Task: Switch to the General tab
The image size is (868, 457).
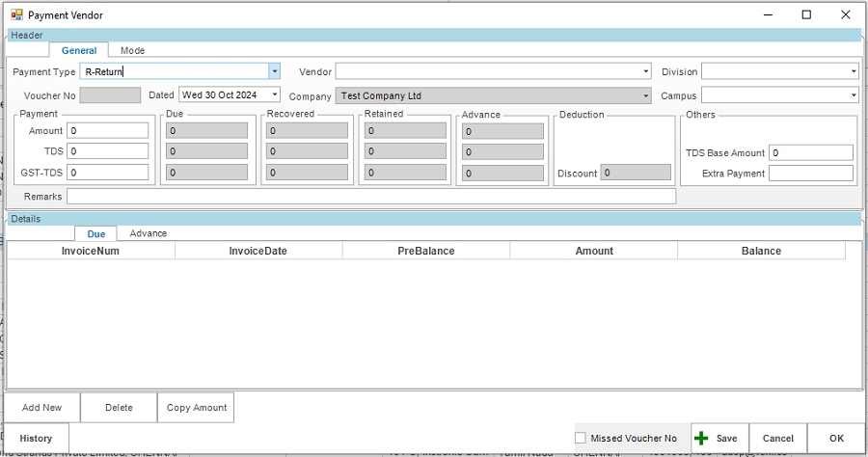Action: [79, 50]
